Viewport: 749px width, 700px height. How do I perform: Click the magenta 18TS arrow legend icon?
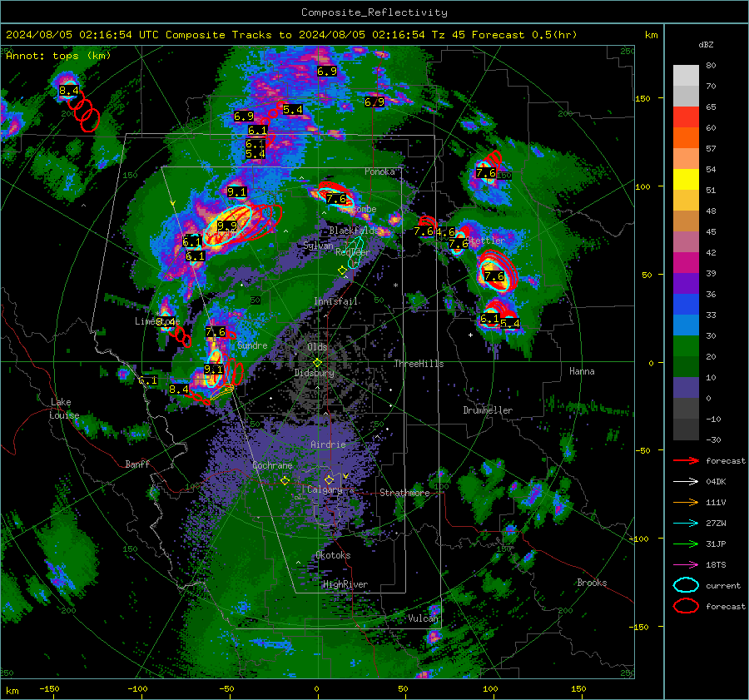(x=686, y=565)
